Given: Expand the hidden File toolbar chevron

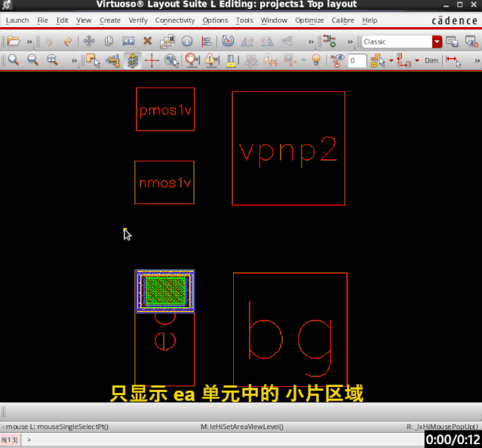Looking at the screenshot, I should click(29, 41).
